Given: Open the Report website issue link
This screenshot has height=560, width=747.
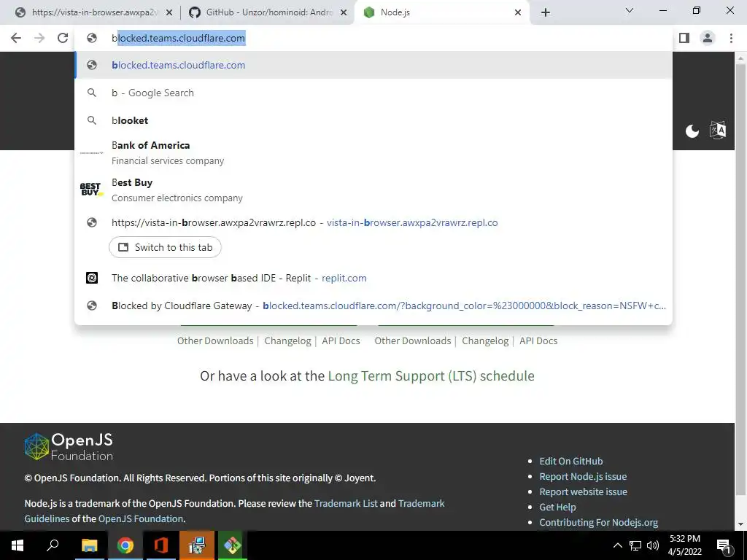Looking at the screenshot, I should click(583, 491).
